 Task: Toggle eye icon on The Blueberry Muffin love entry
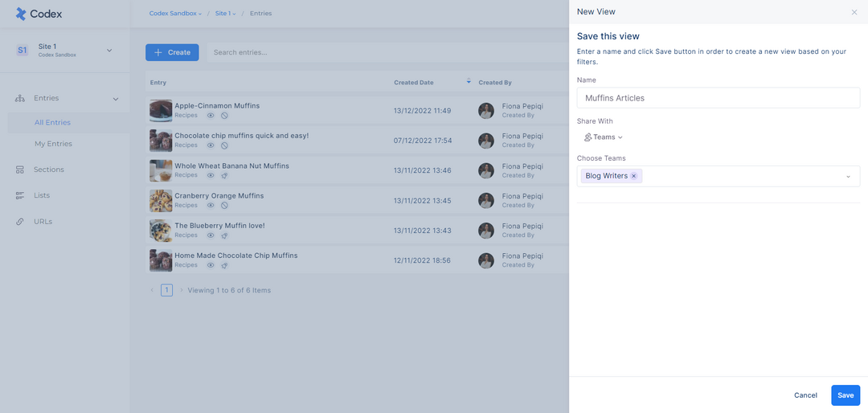[211, 235]
